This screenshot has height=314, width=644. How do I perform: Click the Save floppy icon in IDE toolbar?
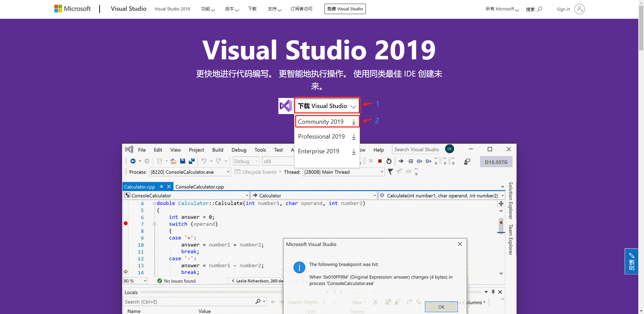click(x=182, y=161)
